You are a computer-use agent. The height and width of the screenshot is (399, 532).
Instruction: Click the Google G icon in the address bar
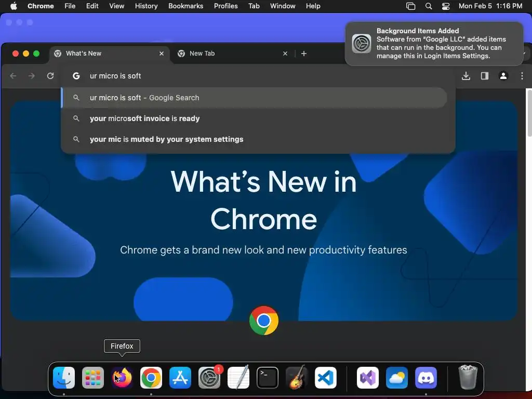76,76
